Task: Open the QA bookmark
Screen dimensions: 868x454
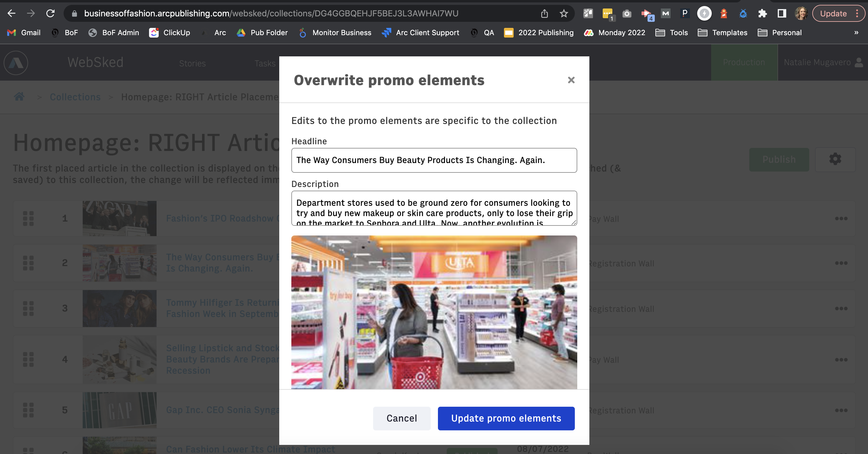Action: 482,33
